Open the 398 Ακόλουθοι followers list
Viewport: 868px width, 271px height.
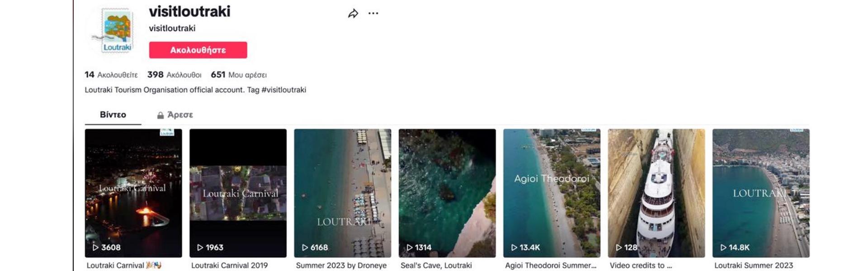[174, 75]
